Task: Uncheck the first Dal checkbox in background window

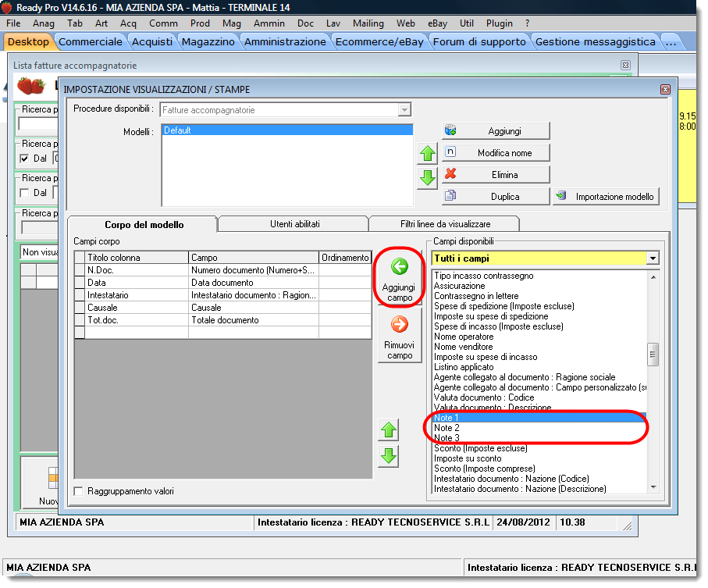Action: point(24,159)
